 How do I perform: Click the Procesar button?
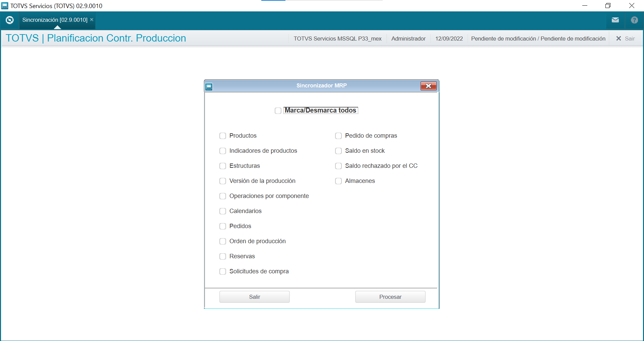pos(390,297)
